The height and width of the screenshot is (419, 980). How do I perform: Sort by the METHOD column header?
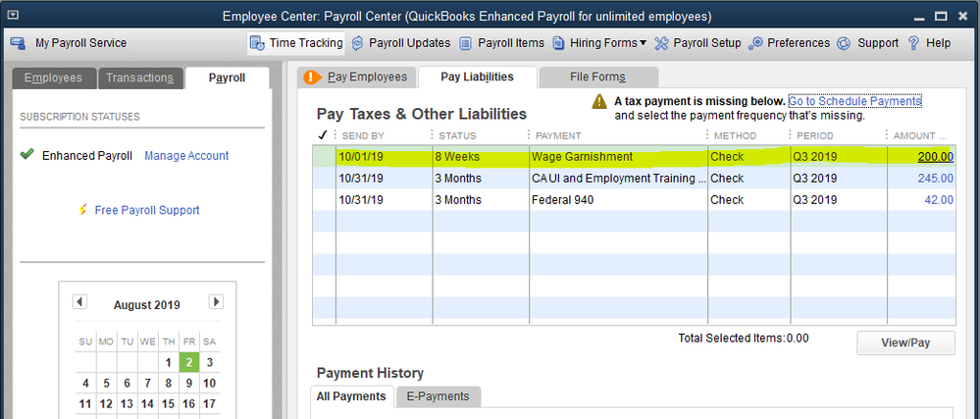tap(735, 135)
